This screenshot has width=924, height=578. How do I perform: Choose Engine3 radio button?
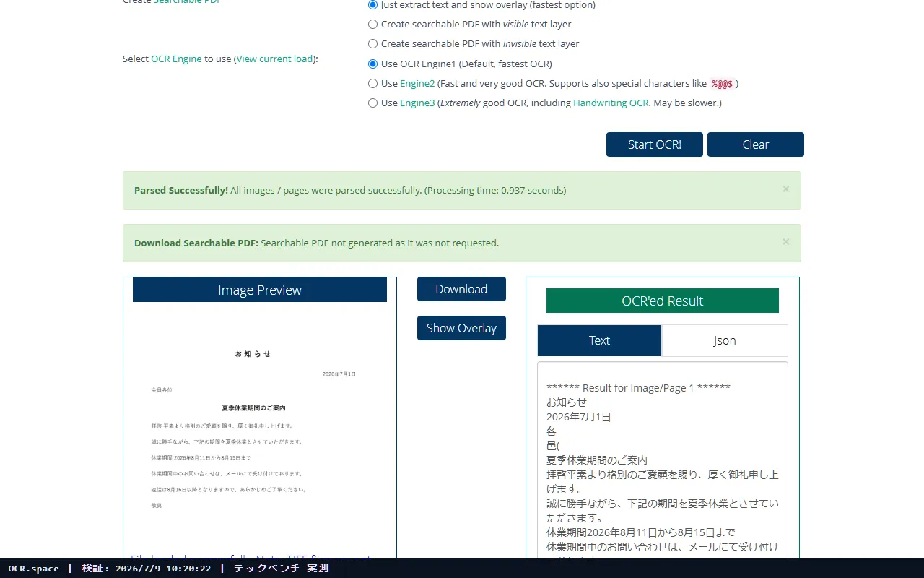click(x=372, y=103)
